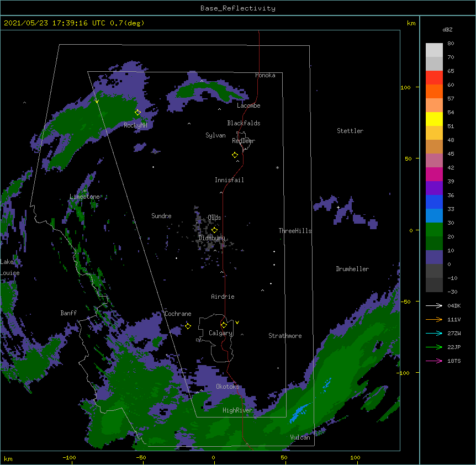Click the Vulcan label
This screenshot has height=465, width=476.
(300, 437)
